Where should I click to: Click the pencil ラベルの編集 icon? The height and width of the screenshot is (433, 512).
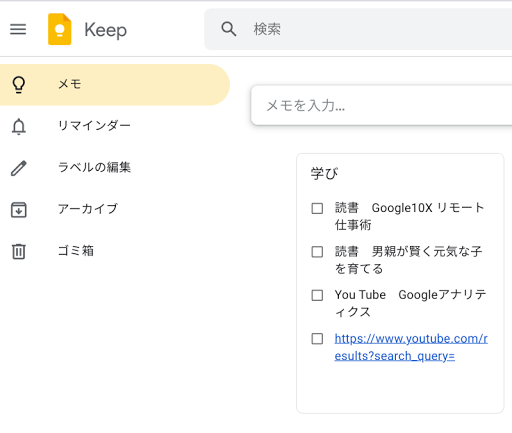pyautogui.click(x=19, y=168)
